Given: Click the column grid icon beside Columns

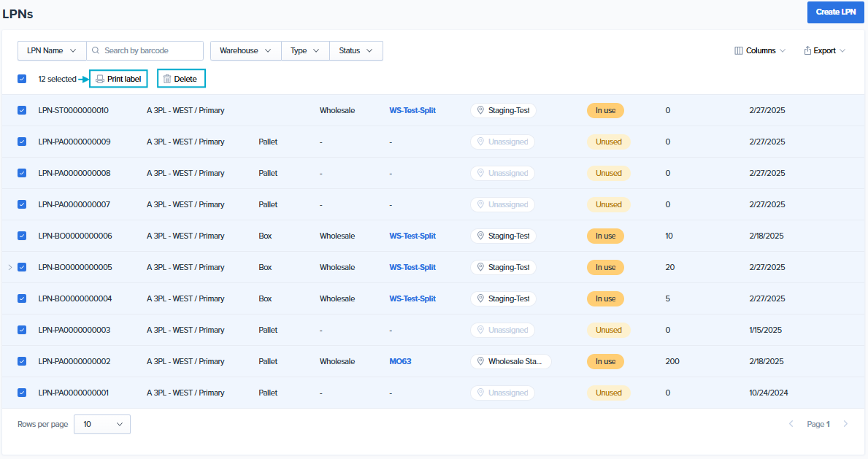Looking at the screenshot, I should [739, 50].
